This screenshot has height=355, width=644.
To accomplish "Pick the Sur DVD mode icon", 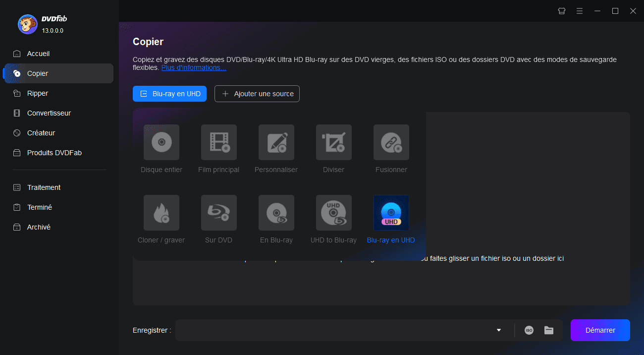I will tap(219, 213).
